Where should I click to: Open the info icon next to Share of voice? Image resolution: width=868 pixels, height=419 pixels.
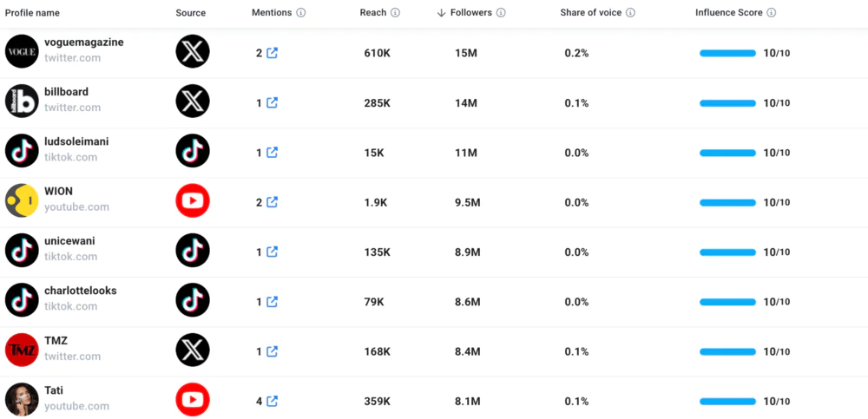(x=630, y=13)
